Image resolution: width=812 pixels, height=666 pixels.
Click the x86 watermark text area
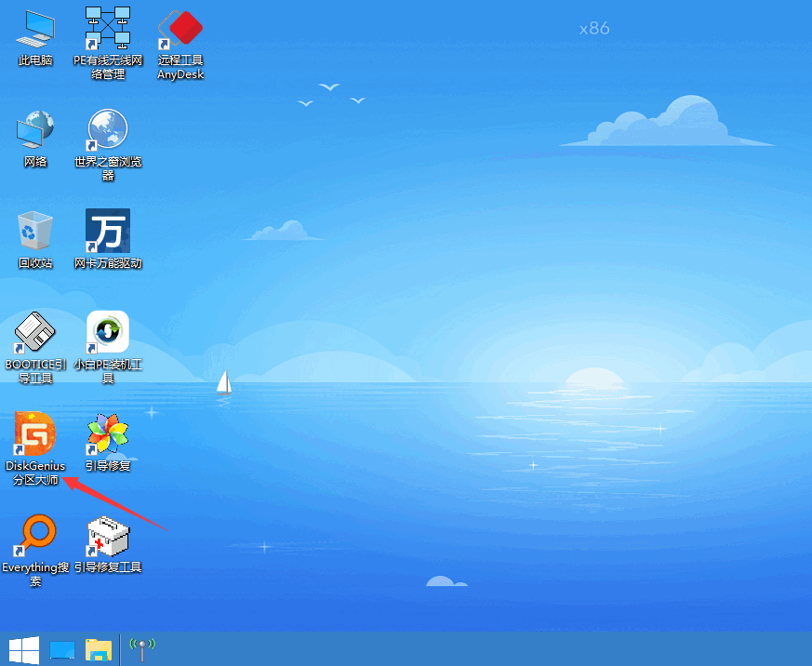click(593, 29)
